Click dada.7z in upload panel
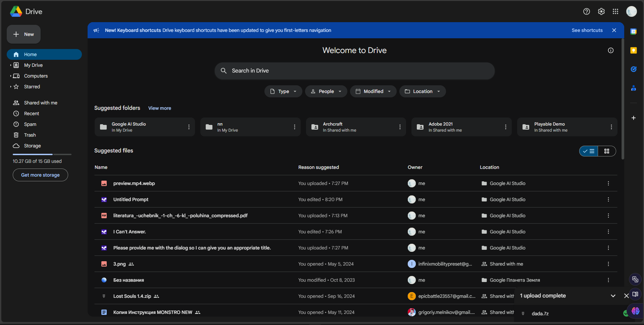The width and height of the screenshot is (644, 325). point(540,314)
